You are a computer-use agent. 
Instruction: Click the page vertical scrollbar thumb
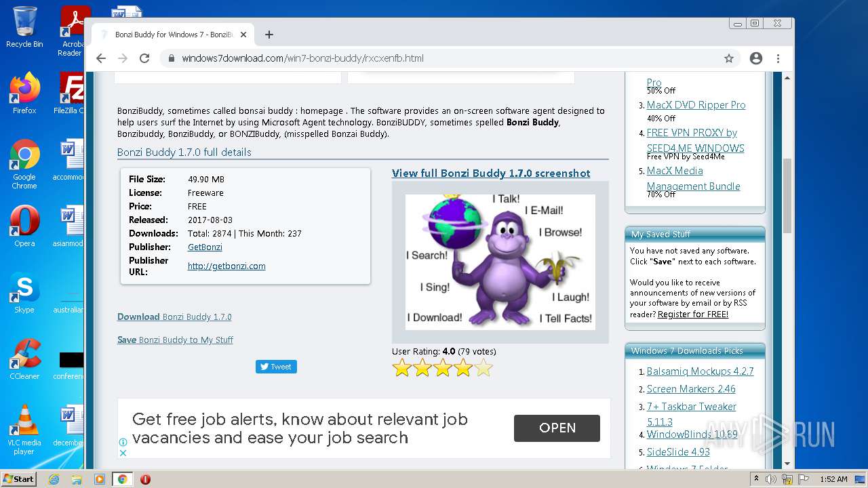click(787, 195)
